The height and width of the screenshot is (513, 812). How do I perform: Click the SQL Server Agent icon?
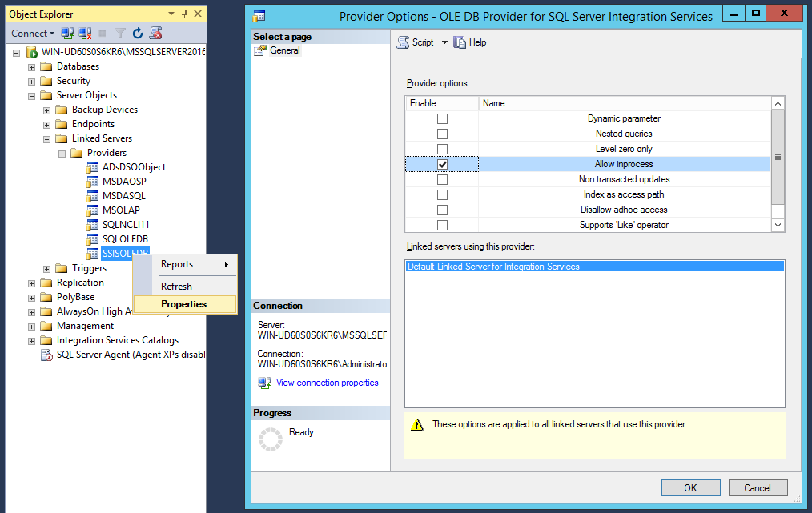[46, 355]
